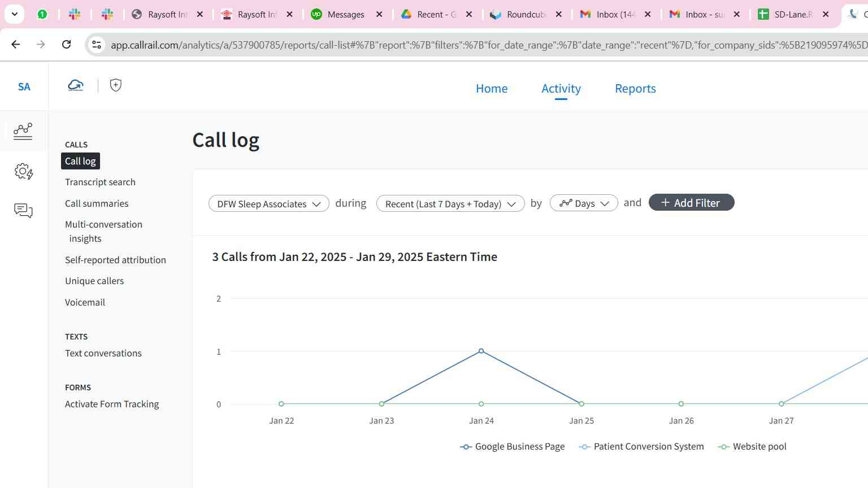Click the '3 Calls from Jan 22, 2025' heading
The width and height of the screenshot is (868, 488).
pyautogui.click(x=354, y=257)
